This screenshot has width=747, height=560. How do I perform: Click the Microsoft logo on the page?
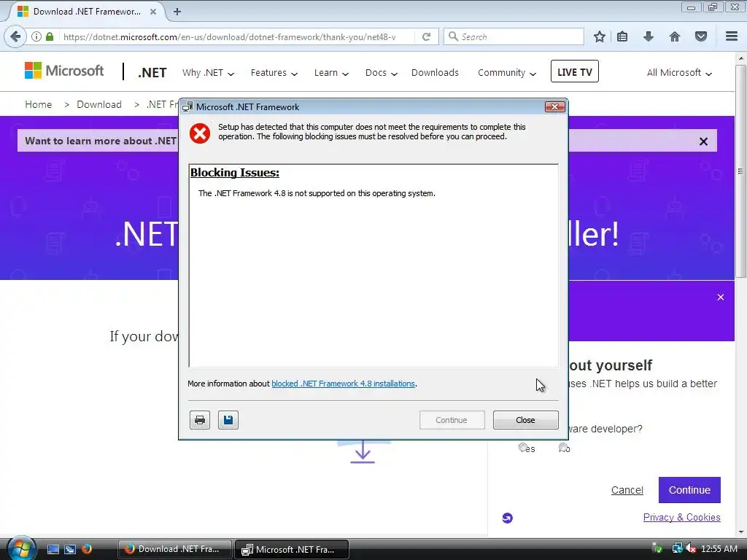coord(64,71)
